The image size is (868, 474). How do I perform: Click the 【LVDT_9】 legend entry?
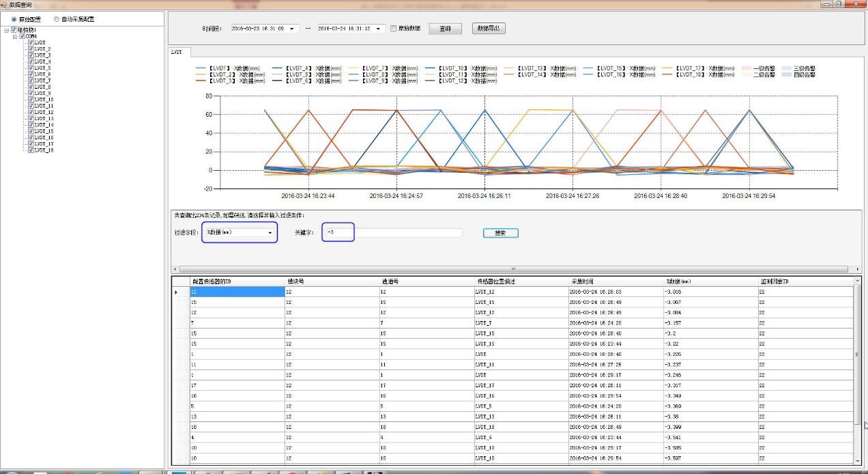click(383, 81)
